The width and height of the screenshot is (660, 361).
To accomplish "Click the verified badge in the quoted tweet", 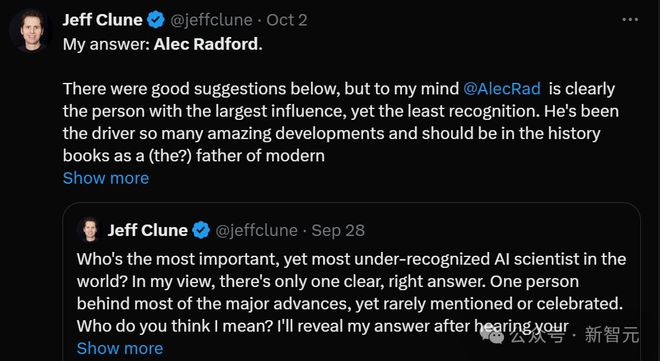I will pyautogui.click(x=201, y=230).
